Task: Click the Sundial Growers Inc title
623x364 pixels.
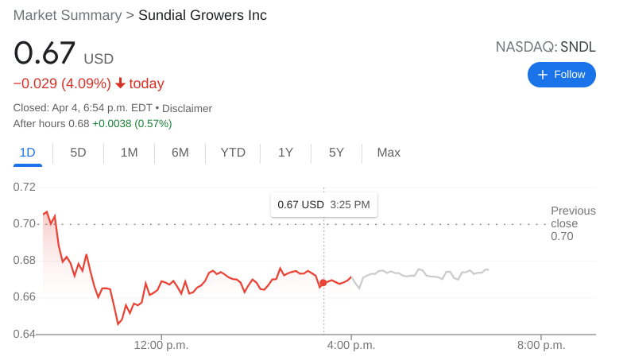Action: click(203, 15)
